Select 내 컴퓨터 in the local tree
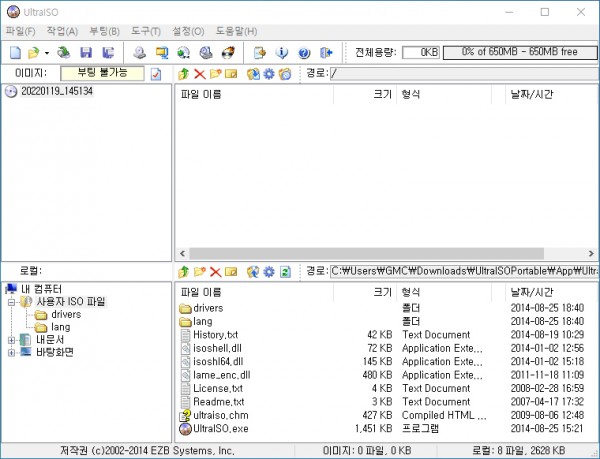The height and width of the screenshot is (459, 600). [x=41, y=289]
